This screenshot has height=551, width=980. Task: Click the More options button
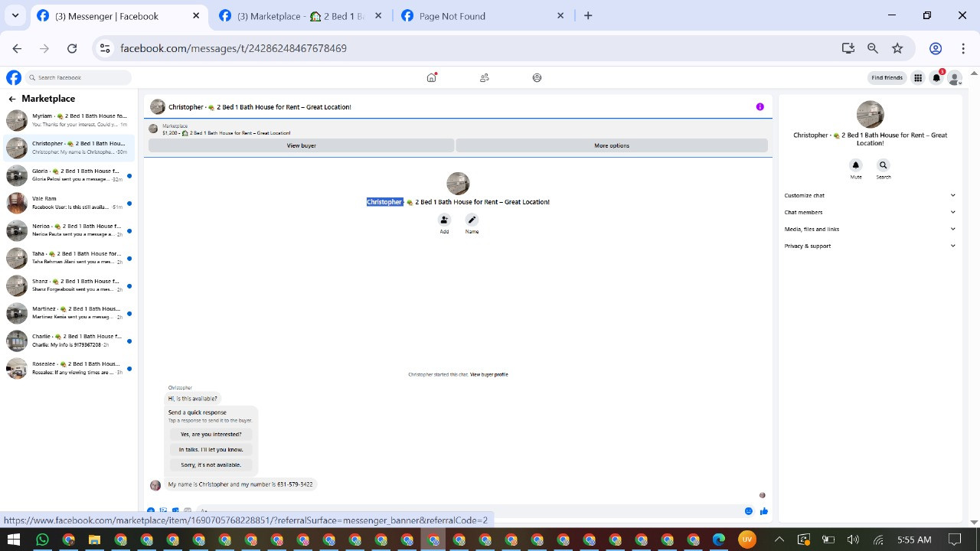(x=612, y=145)
